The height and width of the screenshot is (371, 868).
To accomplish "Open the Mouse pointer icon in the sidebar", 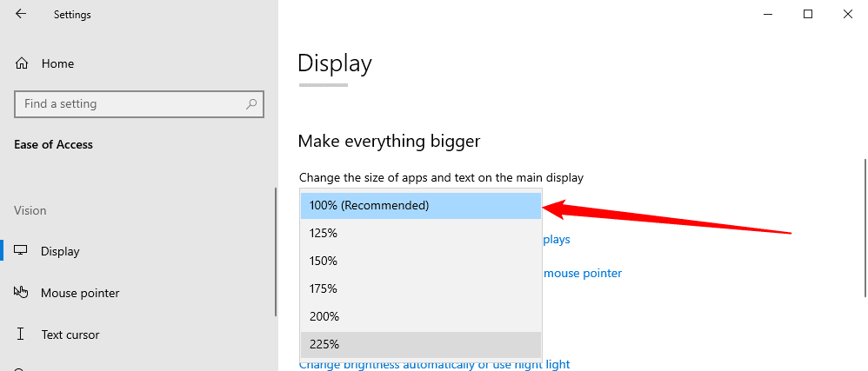I will (x=22, y=293).
